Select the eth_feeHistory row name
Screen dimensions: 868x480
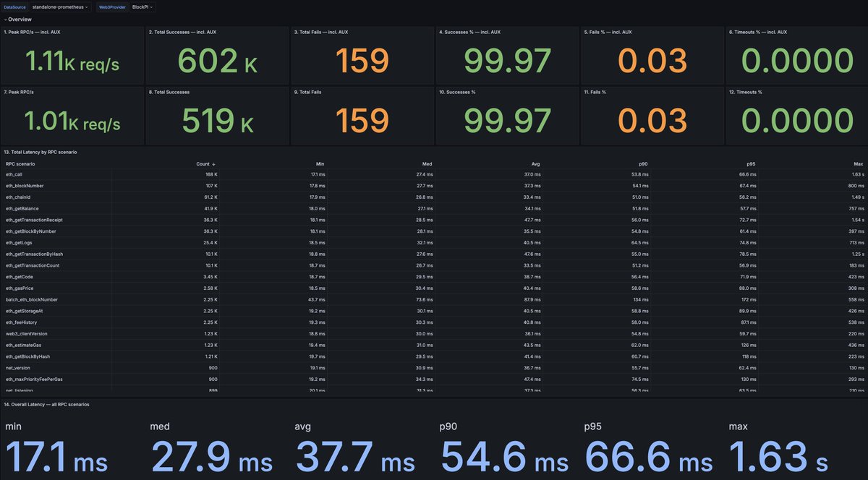[x=20, y=322]
